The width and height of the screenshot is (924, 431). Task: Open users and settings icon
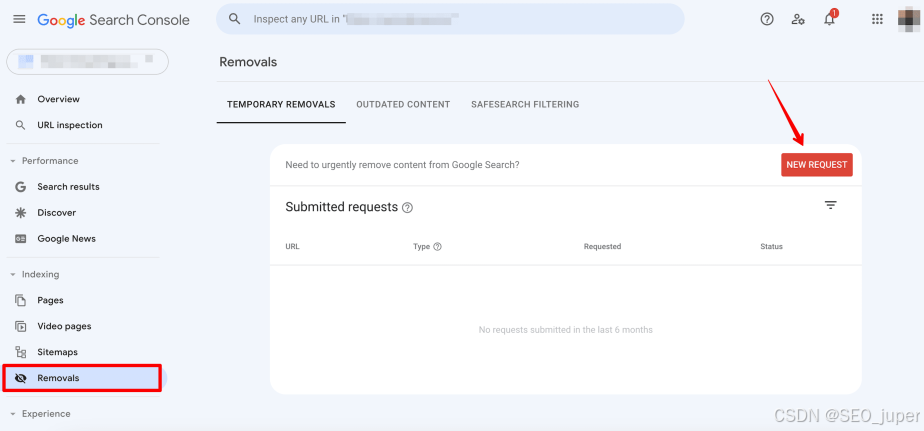point(798,19)
